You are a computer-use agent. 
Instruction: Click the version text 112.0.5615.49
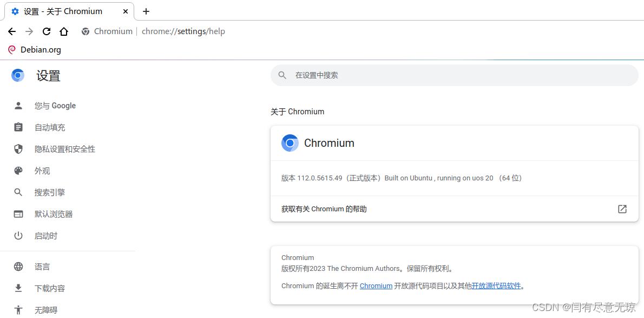click(320, 178)
